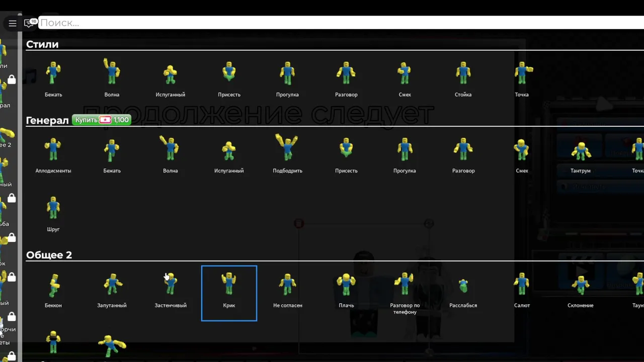Image resolution: width=644 pixels, height=362 pixels.
Task: Select the Прогулка emote in Стили section
Action: tap(287, 78)
